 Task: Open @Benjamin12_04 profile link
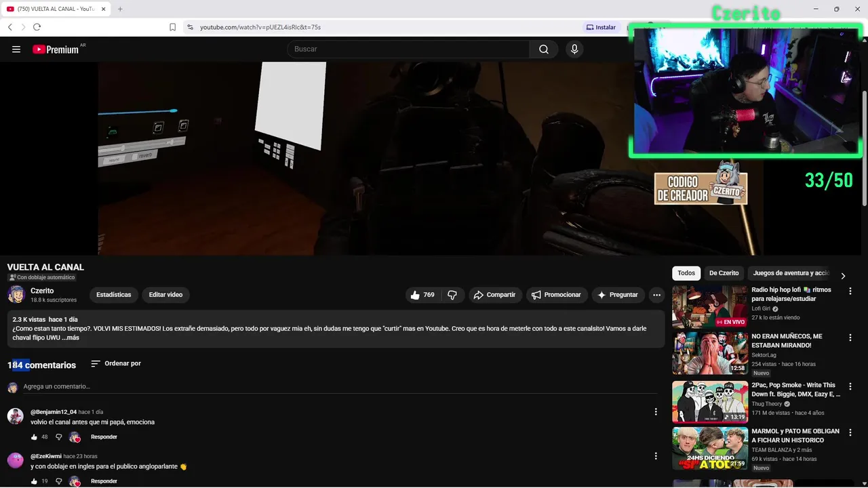54,411
